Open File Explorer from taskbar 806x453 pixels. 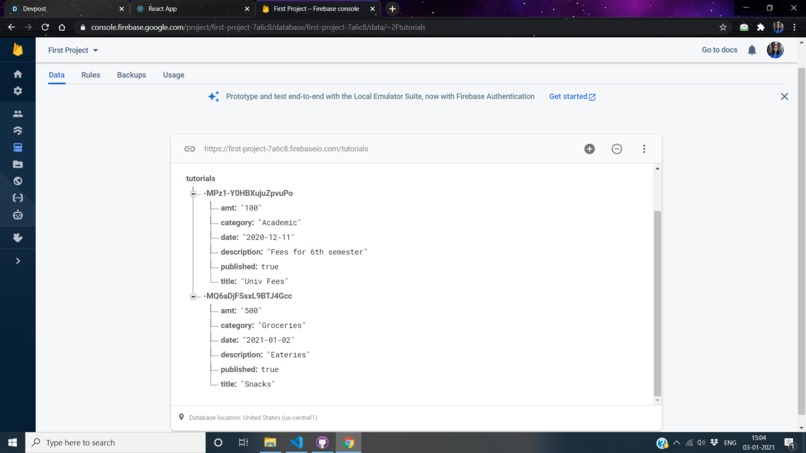270,443
